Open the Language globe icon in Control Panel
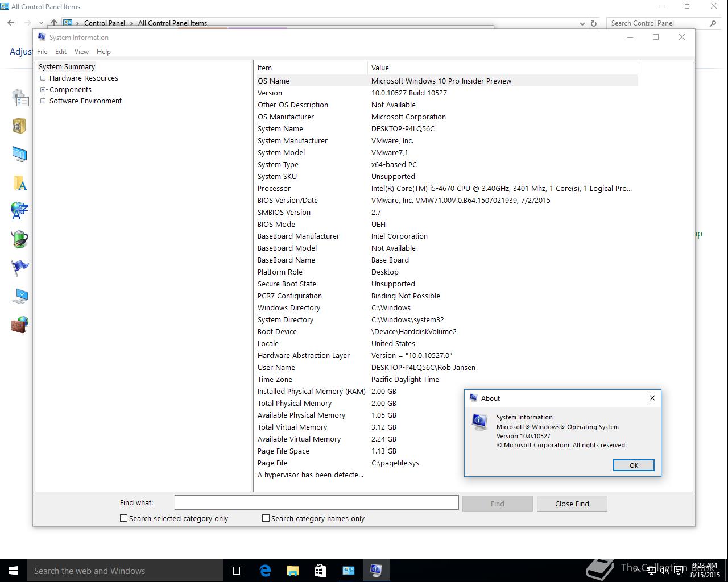 20,211
